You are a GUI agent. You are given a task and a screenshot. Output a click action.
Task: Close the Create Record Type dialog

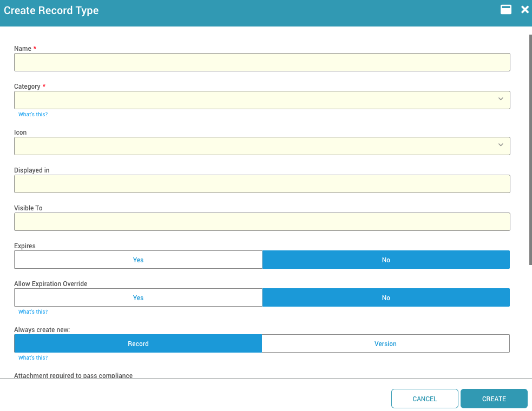point(524,10)
